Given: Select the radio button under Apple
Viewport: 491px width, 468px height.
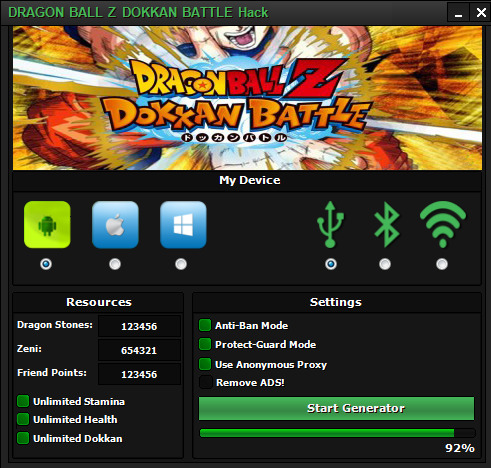Looking at the screenshot, I should 115,264.
